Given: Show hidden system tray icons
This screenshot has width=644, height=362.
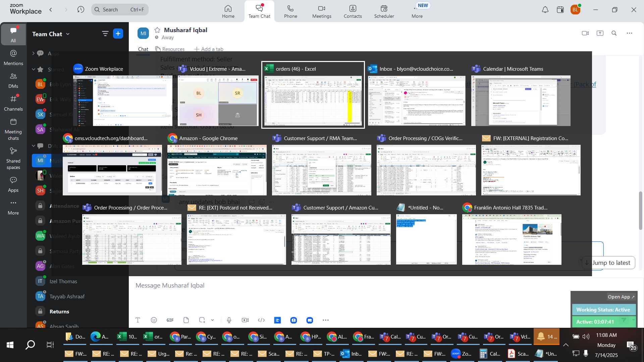Looking at the screenshot, I should pyautogui.click(x=566, y=345).
